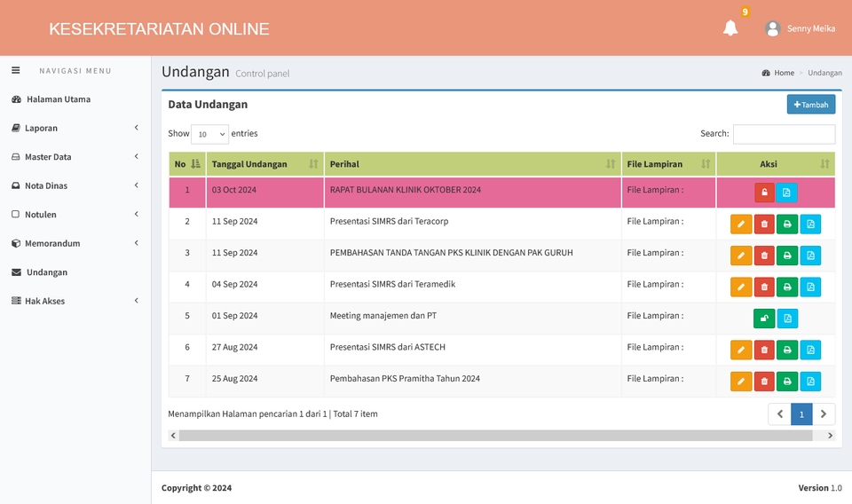This screenshot has width=852, height=504.
Task: Click 'Total 7 item' pagination info
Action: click(x=355, y=413)
